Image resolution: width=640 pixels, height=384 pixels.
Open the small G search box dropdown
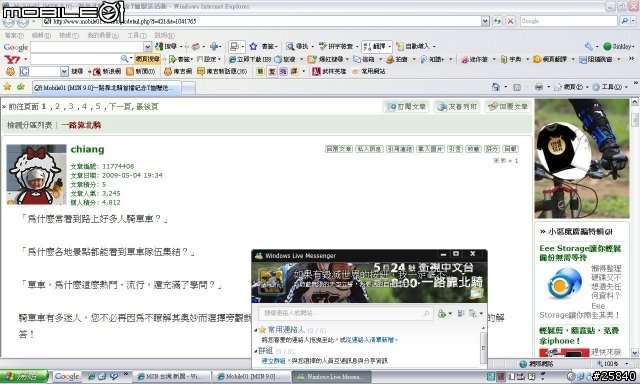tap(64, 72)
